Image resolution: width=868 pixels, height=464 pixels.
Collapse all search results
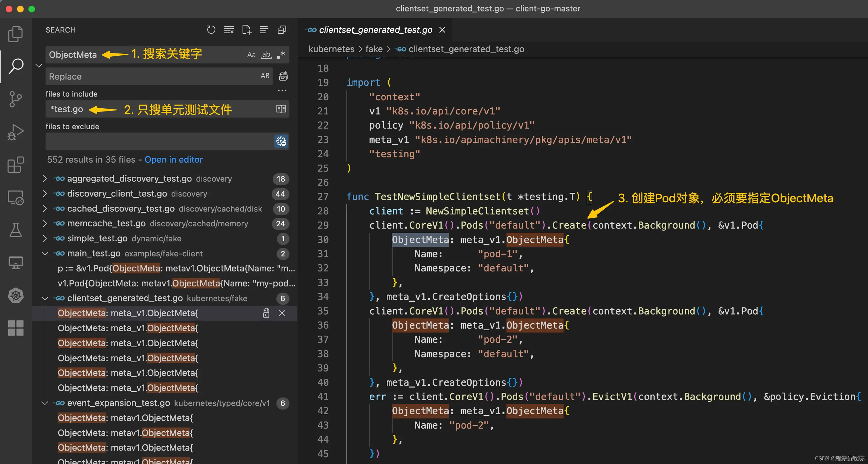(282, 30)
